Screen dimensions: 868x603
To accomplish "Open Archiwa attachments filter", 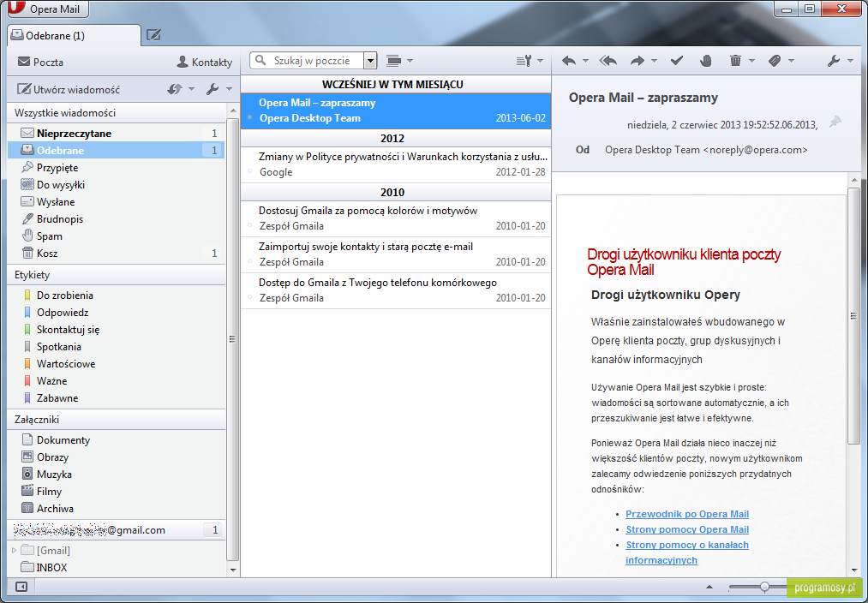I will (117, 509).
